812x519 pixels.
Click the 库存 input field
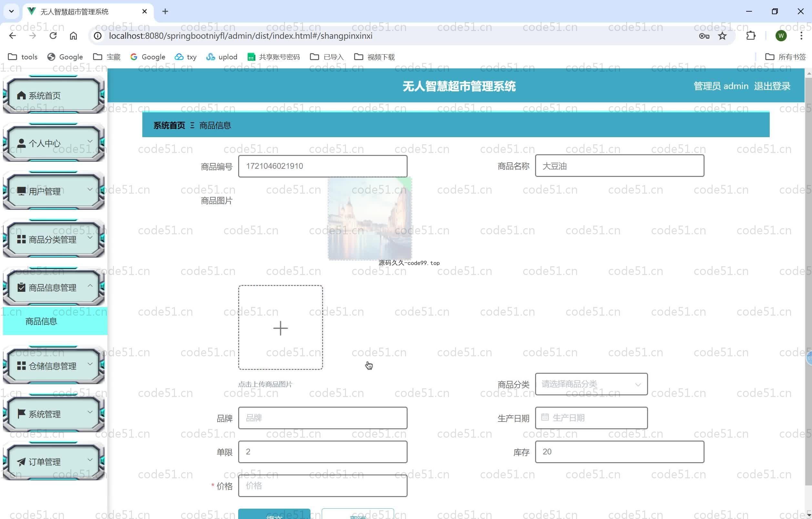pyautogui.click(x=619, y=452)
